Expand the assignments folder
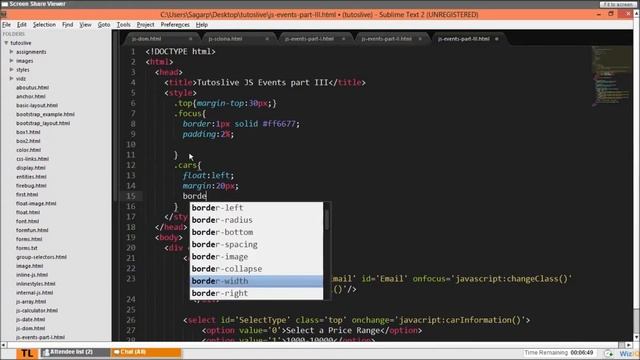This screenshot has width=640, height=360. click(11, 52)
